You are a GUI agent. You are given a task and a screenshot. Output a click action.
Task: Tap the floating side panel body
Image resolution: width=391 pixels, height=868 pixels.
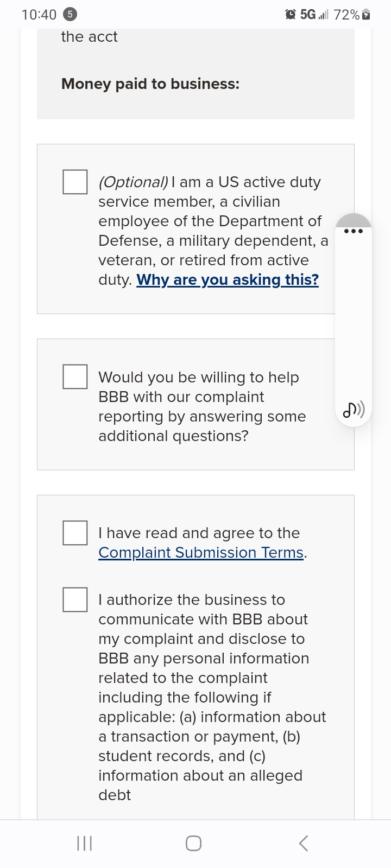[x=354, y=320]
